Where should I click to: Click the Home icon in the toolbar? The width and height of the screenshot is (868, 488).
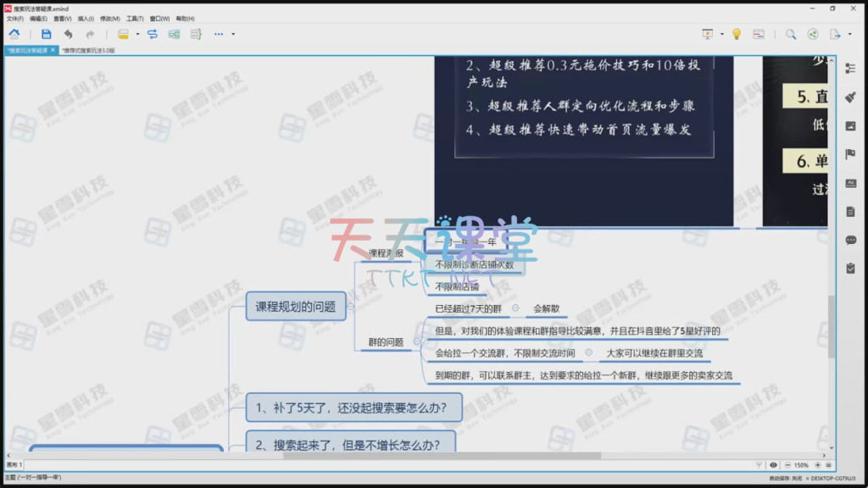point(14,34)
